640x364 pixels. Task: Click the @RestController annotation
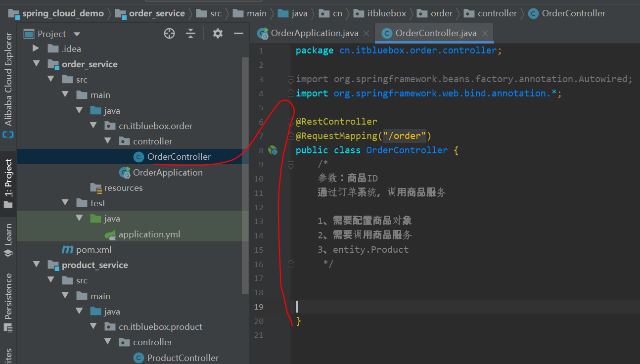pos(336,122)
